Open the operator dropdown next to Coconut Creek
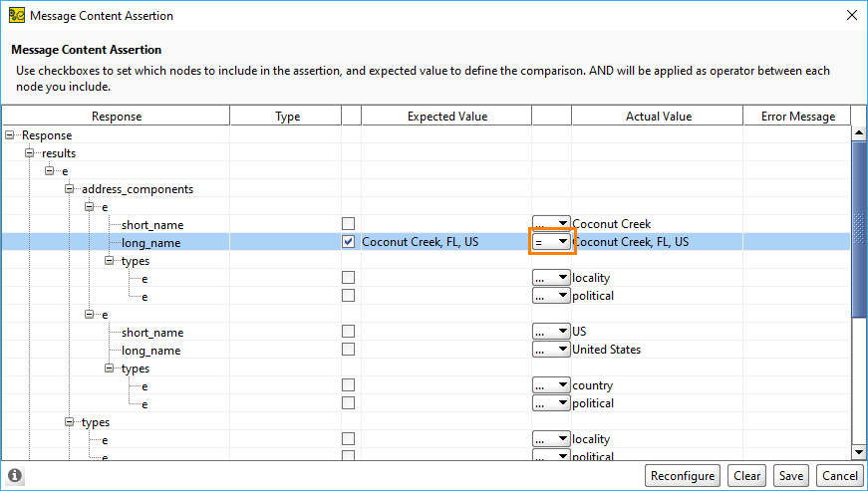The width and height of the screenshot is (868, 491). (551, 224)
